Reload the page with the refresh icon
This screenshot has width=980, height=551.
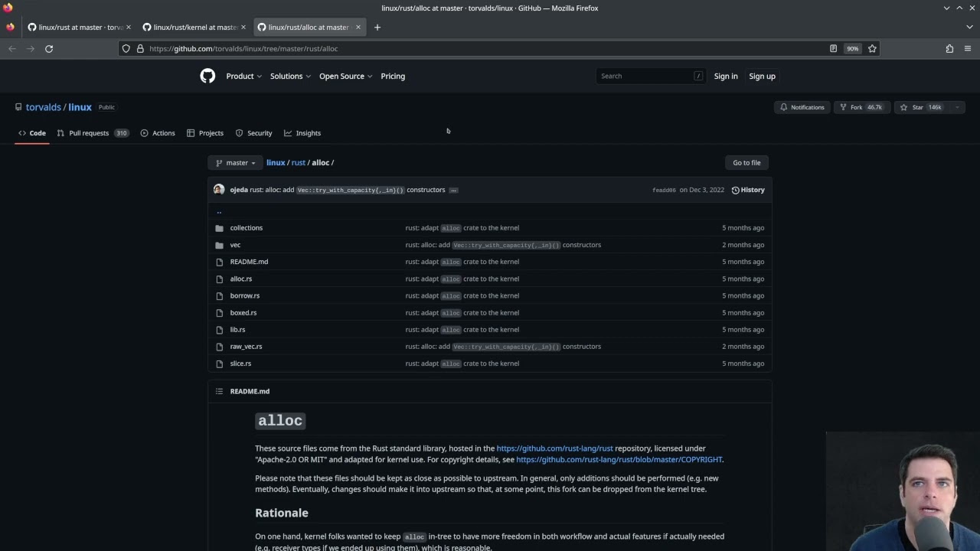(x=49, y=48)
